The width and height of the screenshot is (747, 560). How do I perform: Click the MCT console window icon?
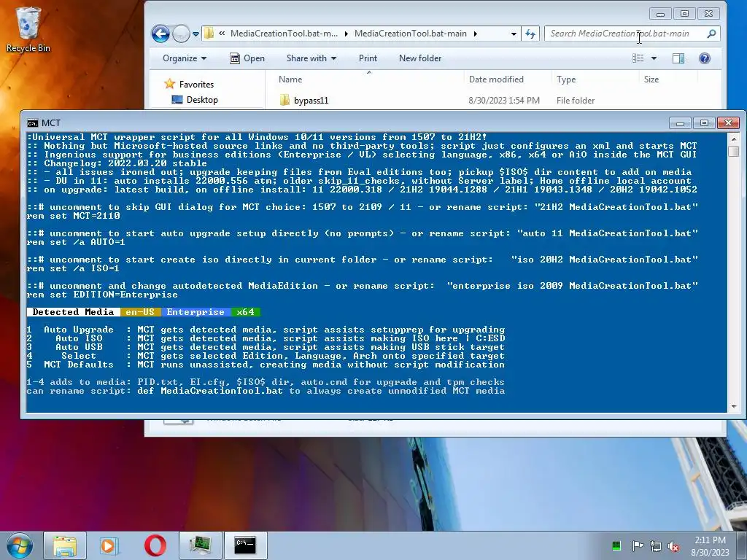point(32,123)
